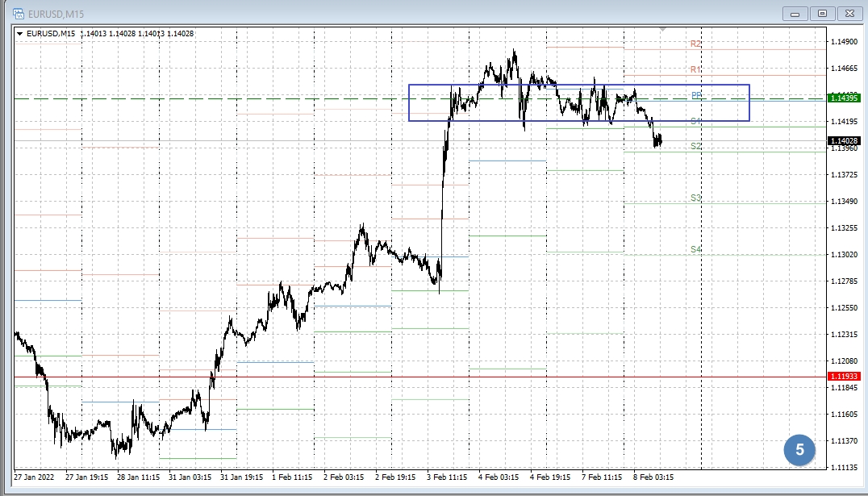Click the chart window icon in title bar

[x=16, y=15]
